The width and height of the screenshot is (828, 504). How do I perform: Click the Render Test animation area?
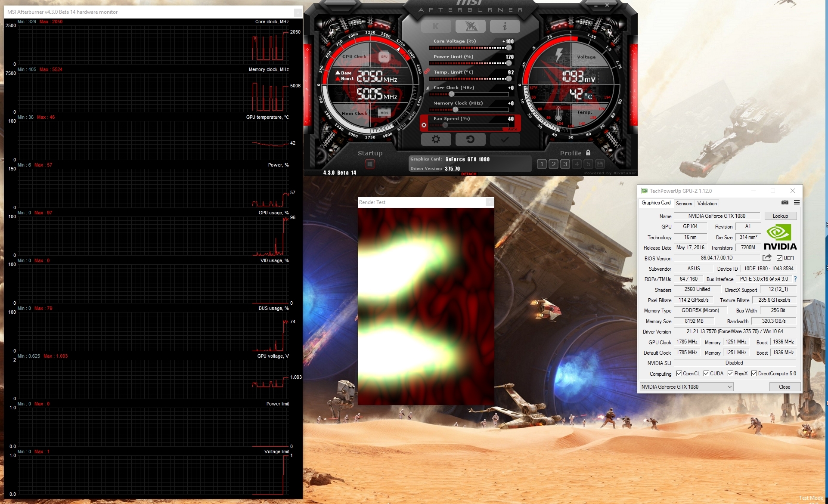point(426,306)
